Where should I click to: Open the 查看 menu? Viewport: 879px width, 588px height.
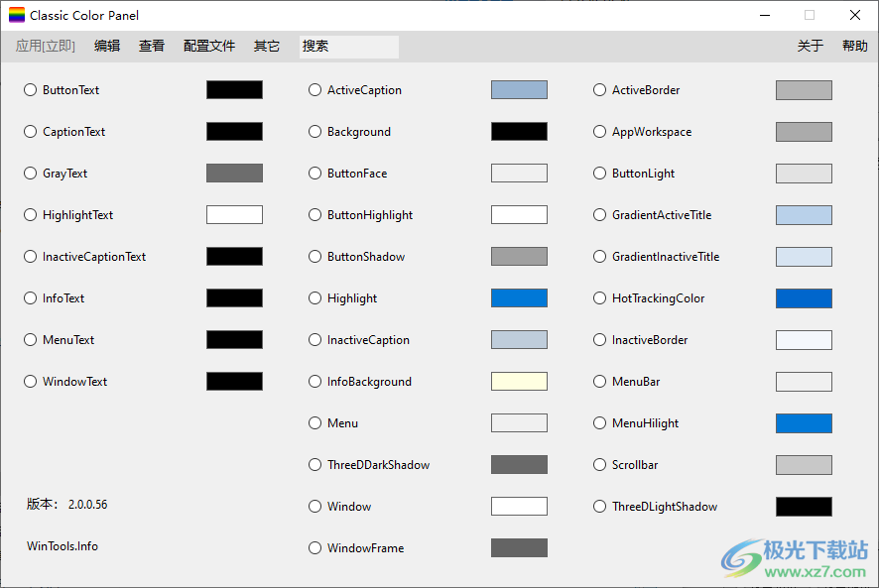click(152, 46)
